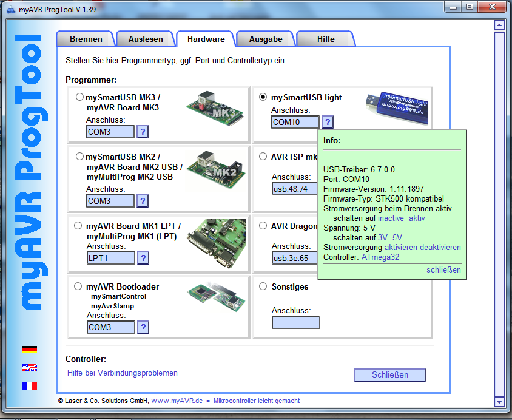Open the ATmega32 controller link

point(380,257)
